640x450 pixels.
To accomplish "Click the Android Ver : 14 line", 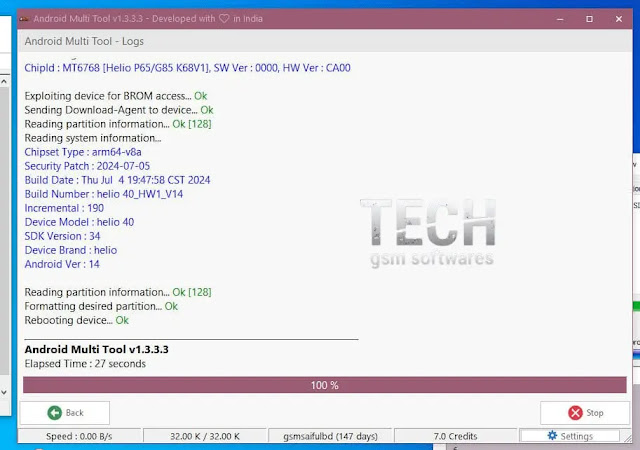I will pyautogui.click(x=62, y=264).
